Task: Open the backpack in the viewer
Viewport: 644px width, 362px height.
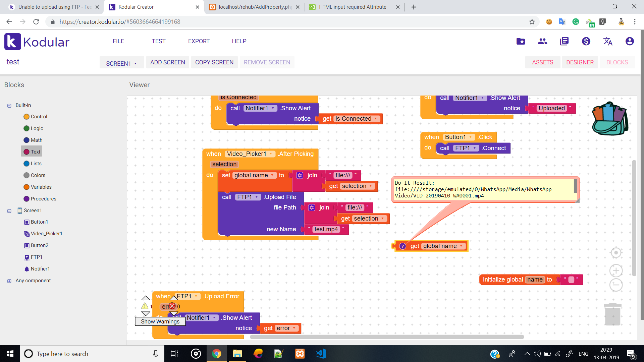Action: pyautogui.click(x=610, y=119)
